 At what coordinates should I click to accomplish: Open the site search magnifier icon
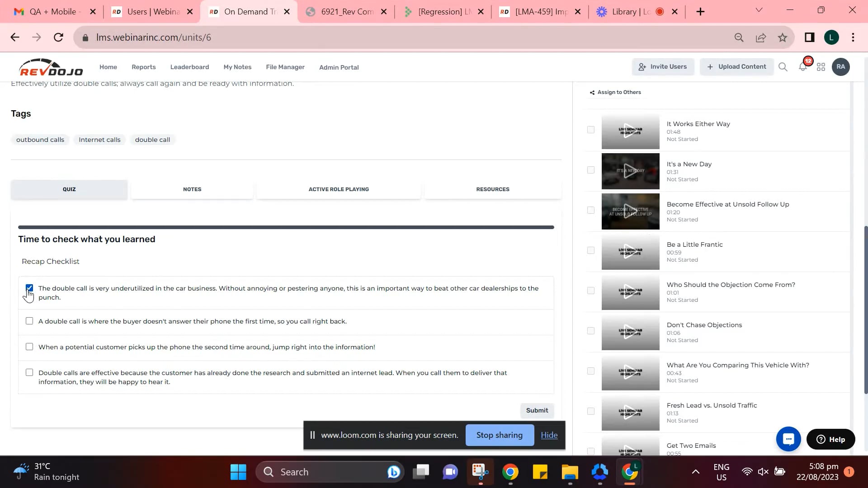point(783,67)
